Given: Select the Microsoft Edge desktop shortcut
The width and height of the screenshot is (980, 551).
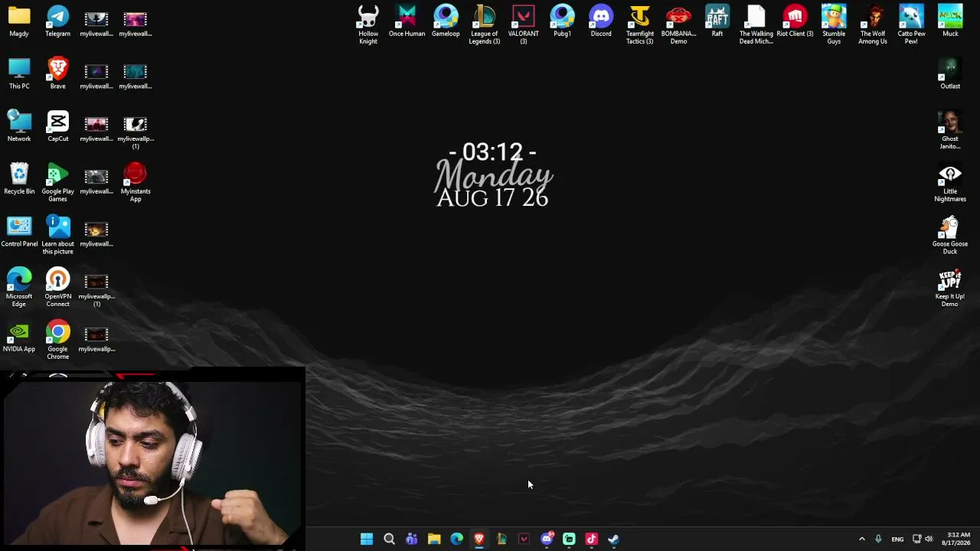Looking at the screenshot, I should coord(19,288).
